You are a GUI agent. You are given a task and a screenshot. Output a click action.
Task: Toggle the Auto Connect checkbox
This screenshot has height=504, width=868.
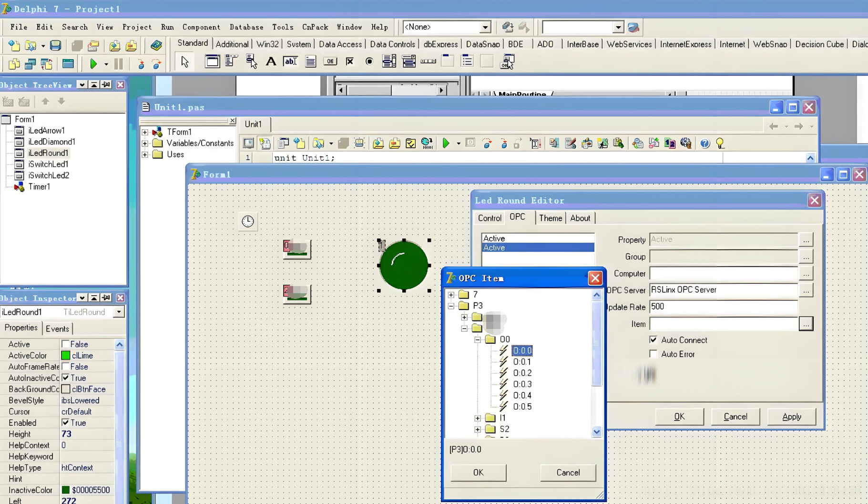[x=654, y=340]
